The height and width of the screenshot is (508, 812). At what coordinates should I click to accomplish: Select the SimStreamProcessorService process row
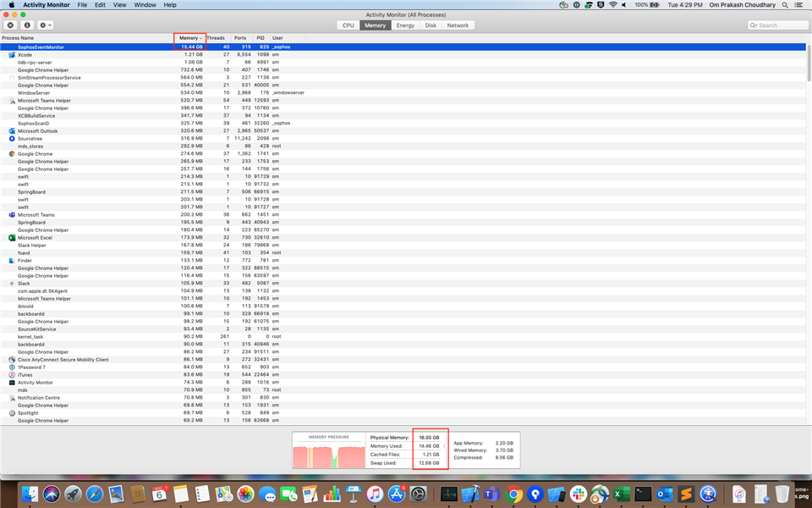tap(403, 77)
